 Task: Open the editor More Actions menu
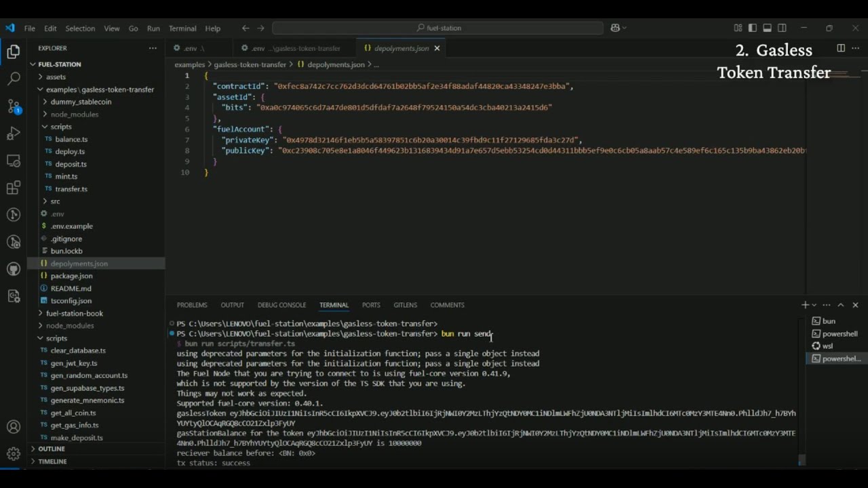coord(855,48)
